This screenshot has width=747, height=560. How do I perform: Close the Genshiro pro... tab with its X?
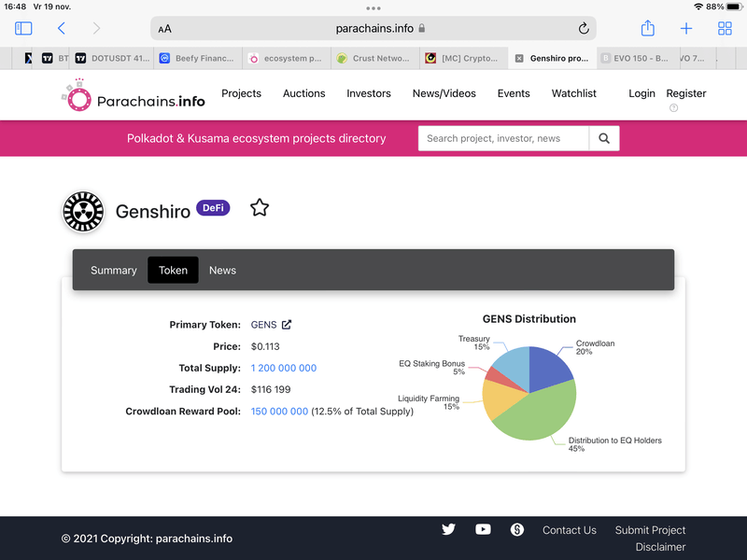click(x=519, y=58)
